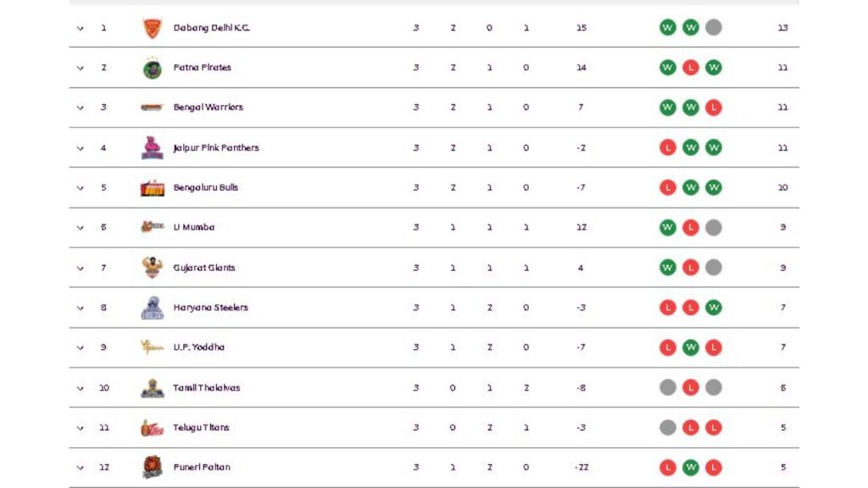The image size is (868, 488).
Task: Expand the rank 6 U Mumba row
Action: (81, 227)
